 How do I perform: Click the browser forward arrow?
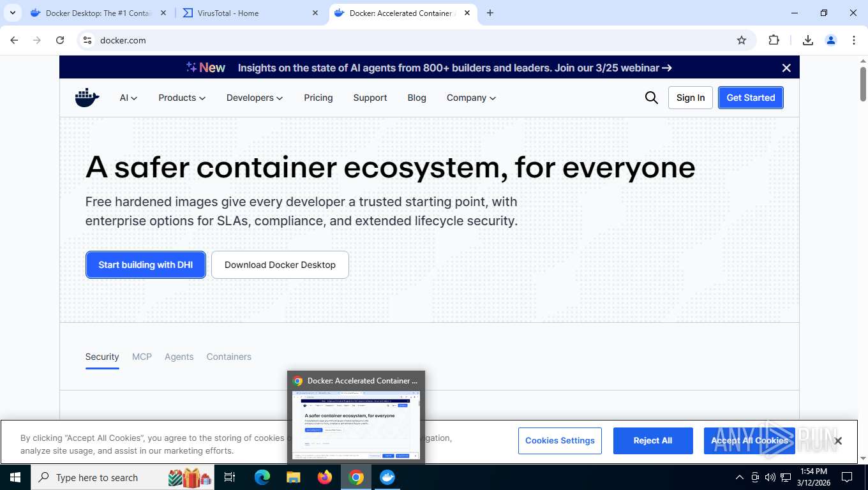(37, 40)
